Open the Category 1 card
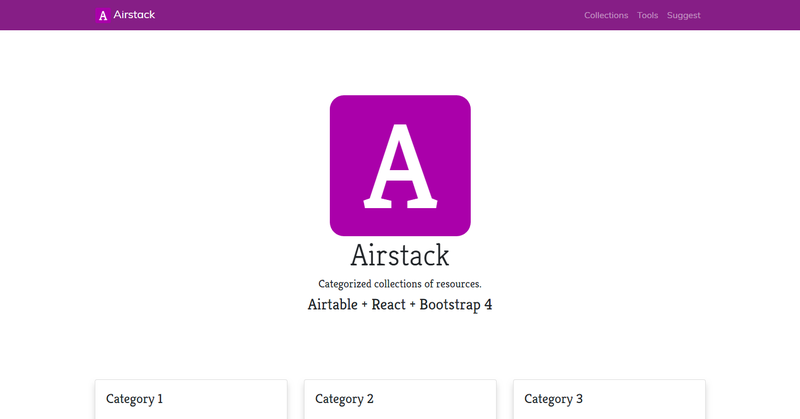Viewport: 800px width, 419px height. (x=191, y=399)
